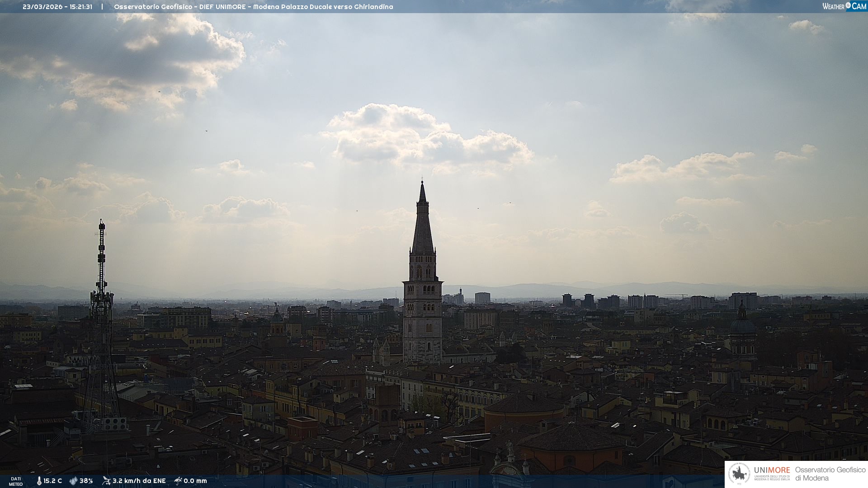Click the 38% humidity value

pyautogui.click(x=86, y=481)
